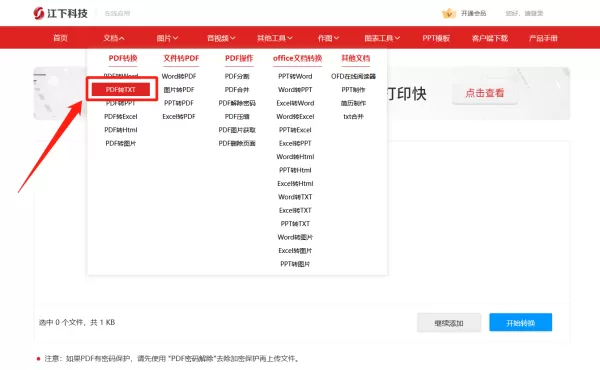
Task: Select PPT转Word conversion
Action: 295,77
